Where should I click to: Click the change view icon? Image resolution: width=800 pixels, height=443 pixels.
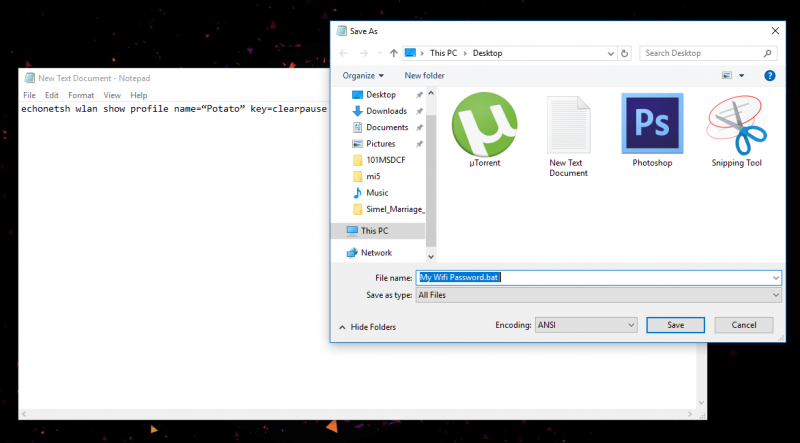click(727, 76)
